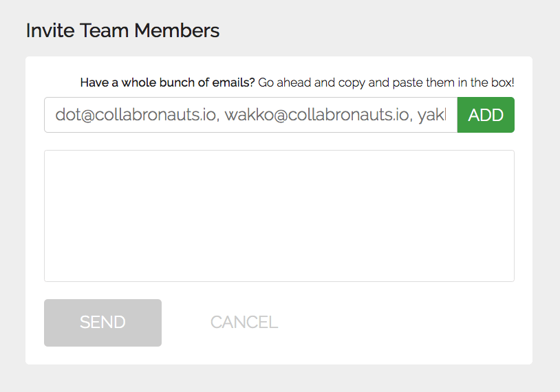Click the center of the large empty box
The width and height of the screenshot is (560, 392).
pyautogui.click(x=279, y=216)
